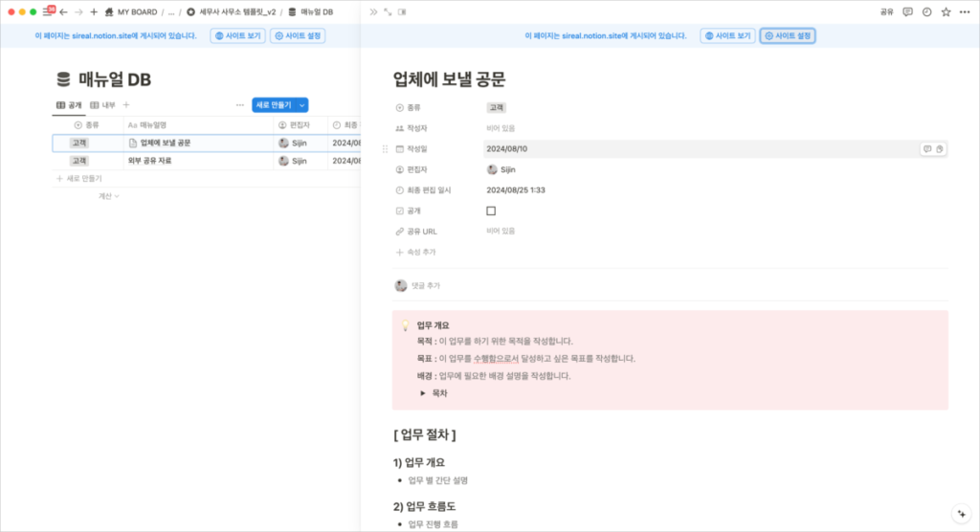Click page title 업체에 보낼 공문

[x=450, y=79]
